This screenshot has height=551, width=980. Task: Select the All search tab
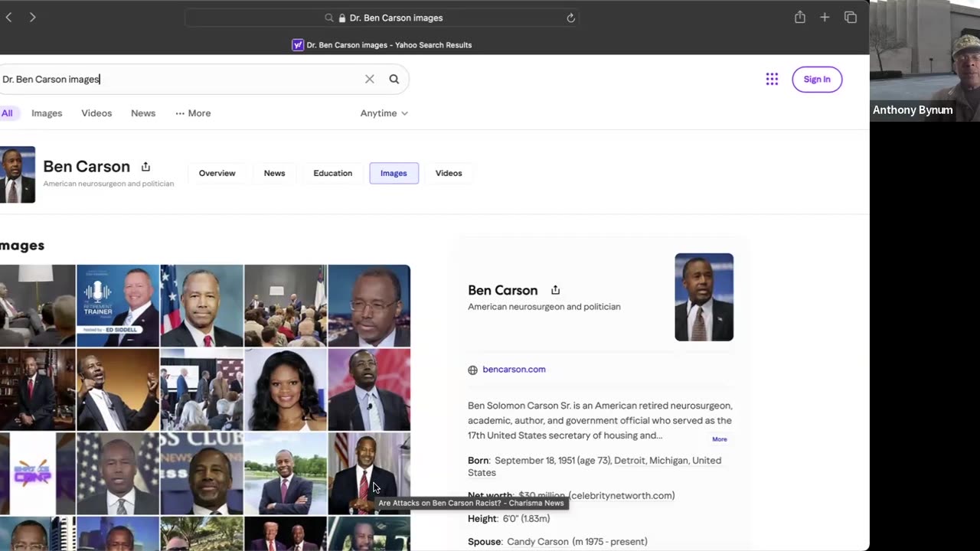(x=7, y=113)
